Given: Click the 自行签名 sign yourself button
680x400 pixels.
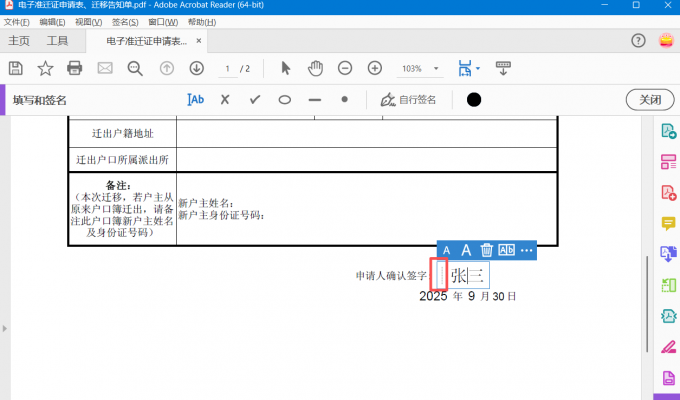Looking at the screenshot, I should coord(408,100).
